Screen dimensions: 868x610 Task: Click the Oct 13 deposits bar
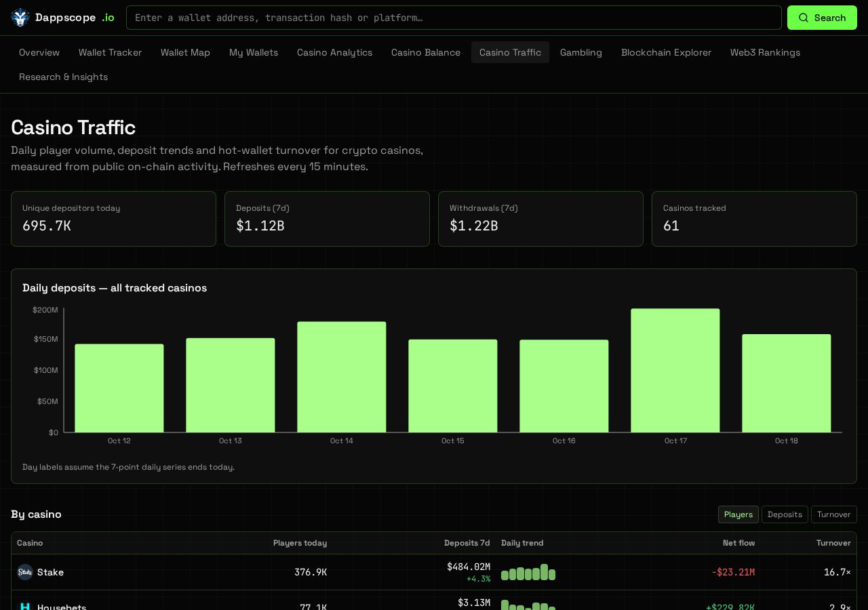(231, 385)
